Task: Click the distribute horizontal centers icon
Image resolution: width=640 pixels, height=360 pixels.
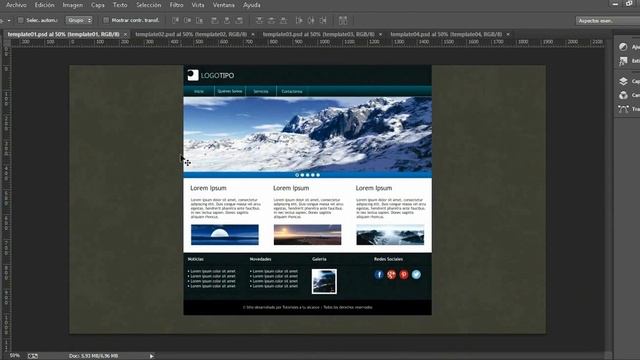Action: click(x=311, y=20)
